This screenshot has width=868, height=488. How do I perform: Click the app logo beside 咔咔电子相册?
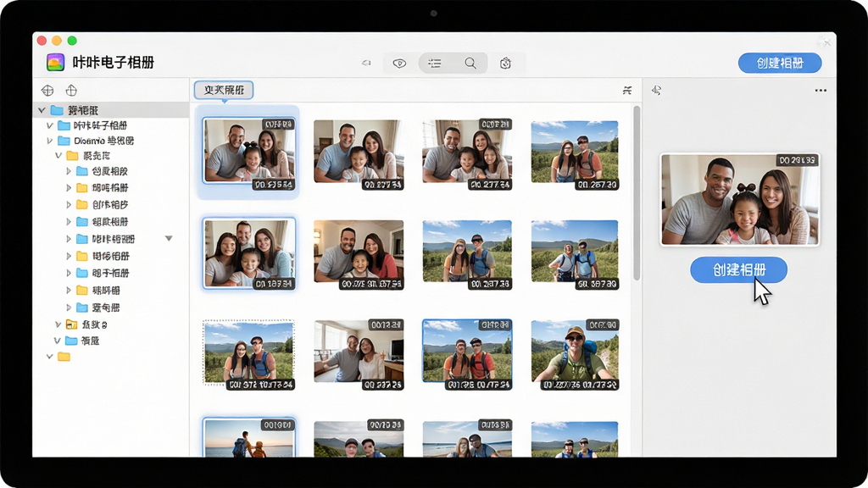pos(55,63)
